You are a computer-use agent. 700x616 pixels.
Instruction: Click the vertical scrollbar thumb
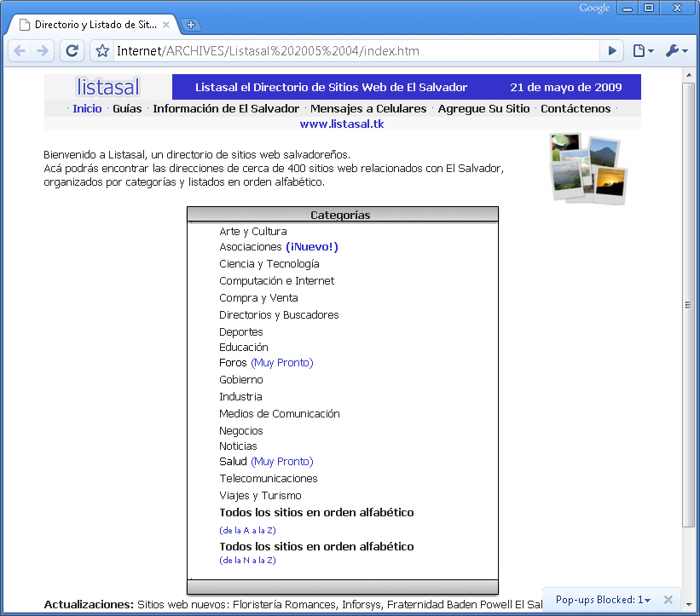(x=688, y=305)
